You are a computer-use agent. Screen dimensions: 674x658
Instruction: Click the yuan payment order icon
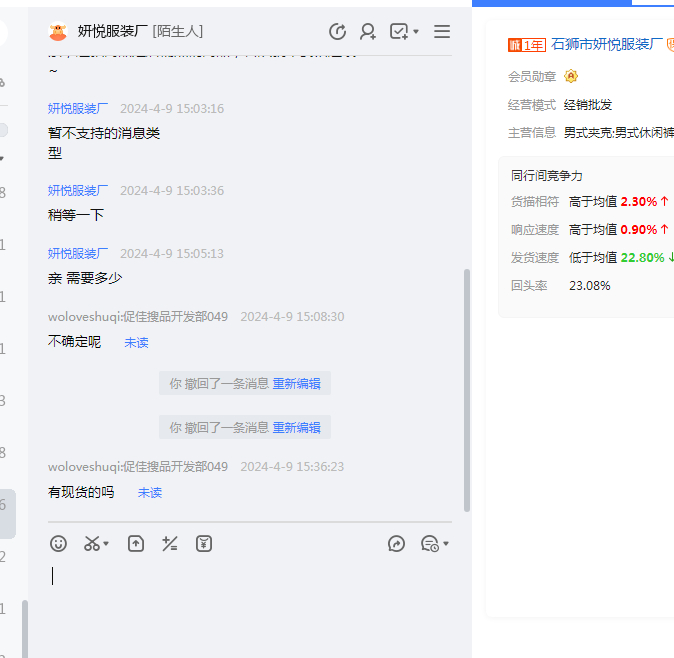point(204,544)
